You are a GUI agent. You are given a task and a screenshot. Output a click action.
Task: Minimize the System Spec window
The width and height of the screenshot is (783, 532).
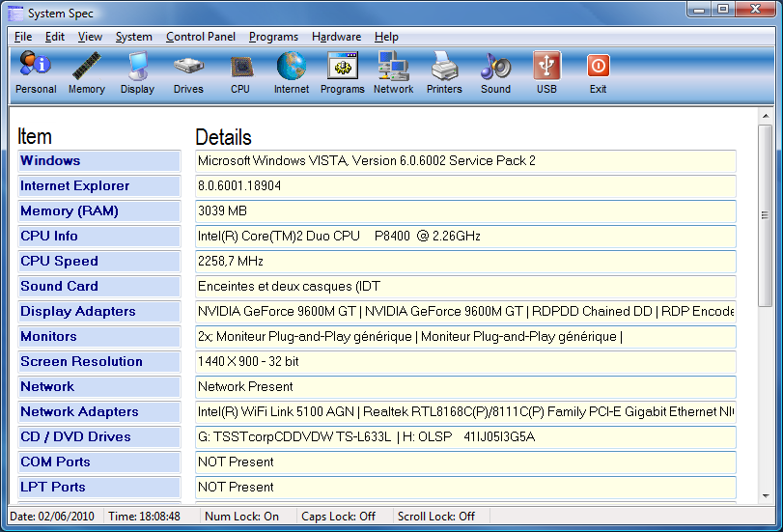[699, 9]
